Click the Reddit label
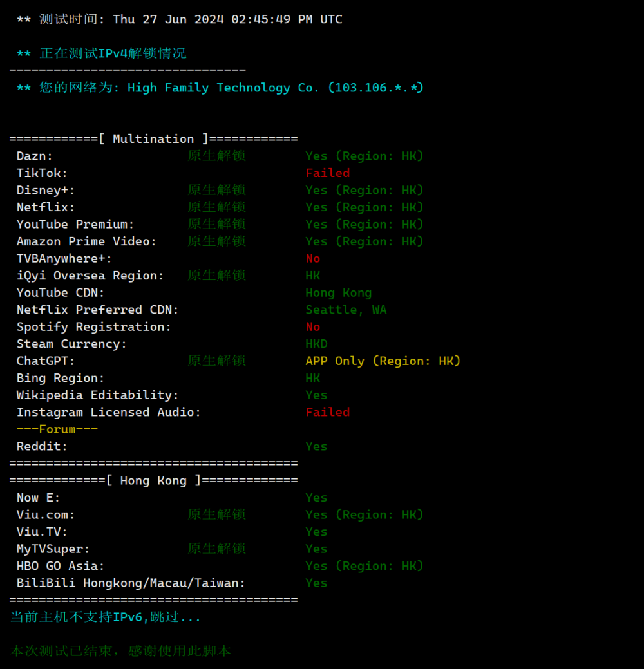 click(42, 446)
